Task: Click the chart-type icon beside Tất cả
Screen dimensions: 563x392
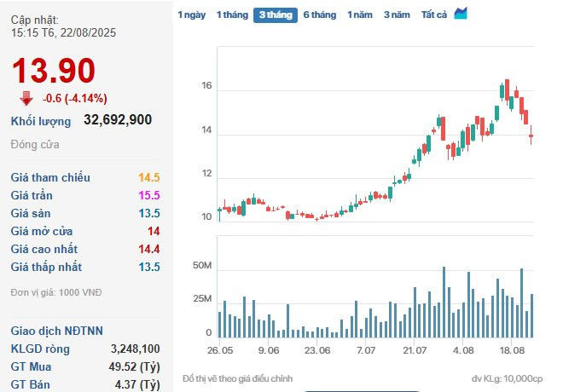Action: point(461,14)
